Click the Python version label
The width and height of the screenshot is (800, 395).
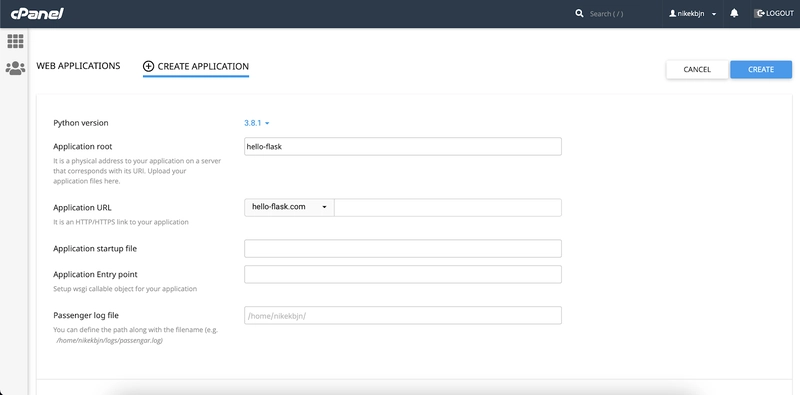pyautogui.click(x=81, y=123)
